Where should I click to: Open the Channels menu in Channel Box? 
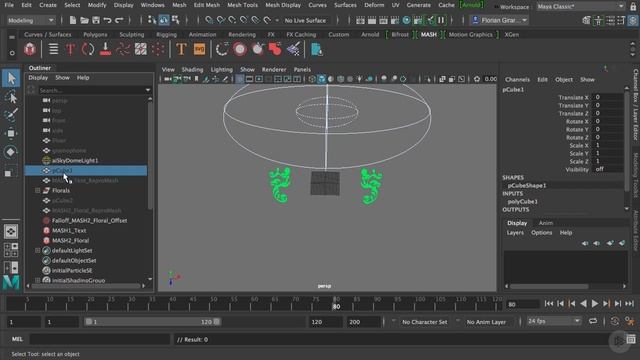point(517,80)
